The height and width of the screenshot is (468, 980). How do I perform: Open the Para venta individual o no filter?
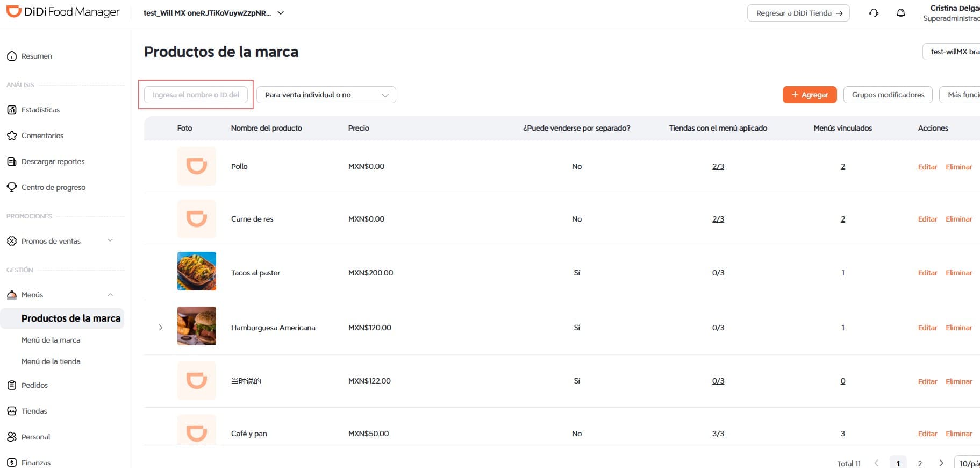click(326, 95)
